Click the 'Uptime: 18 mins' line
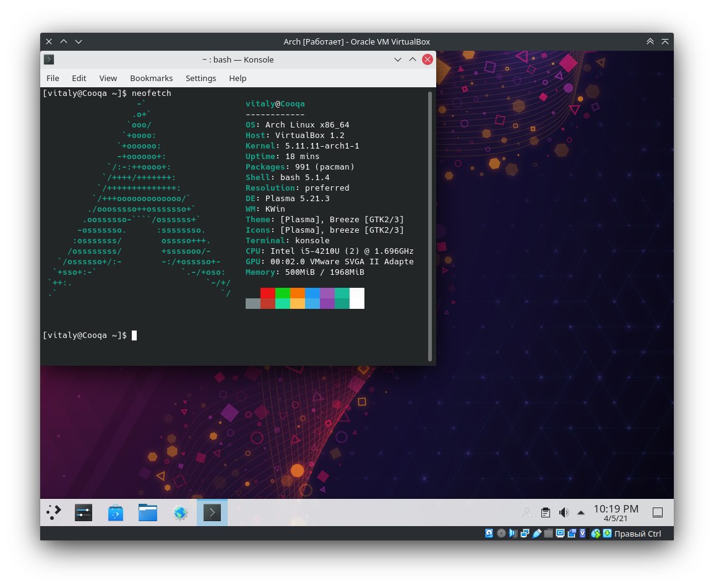The height and width of the screenshot is (588, 714). 282,156
